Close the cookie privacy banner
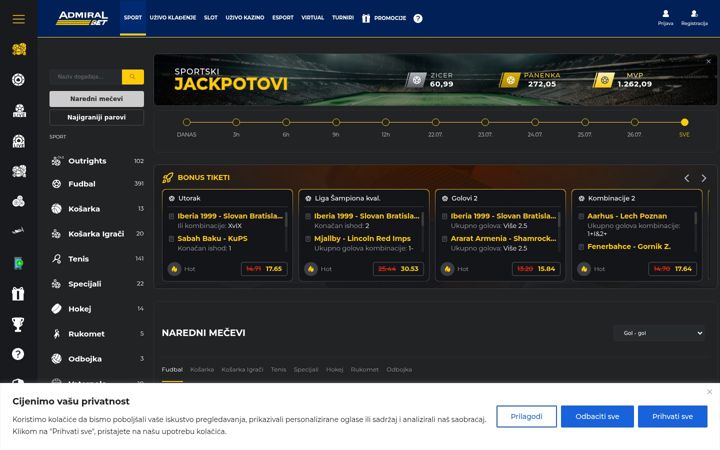The width and height of the screenshot is (720, 450). (709, 392)
